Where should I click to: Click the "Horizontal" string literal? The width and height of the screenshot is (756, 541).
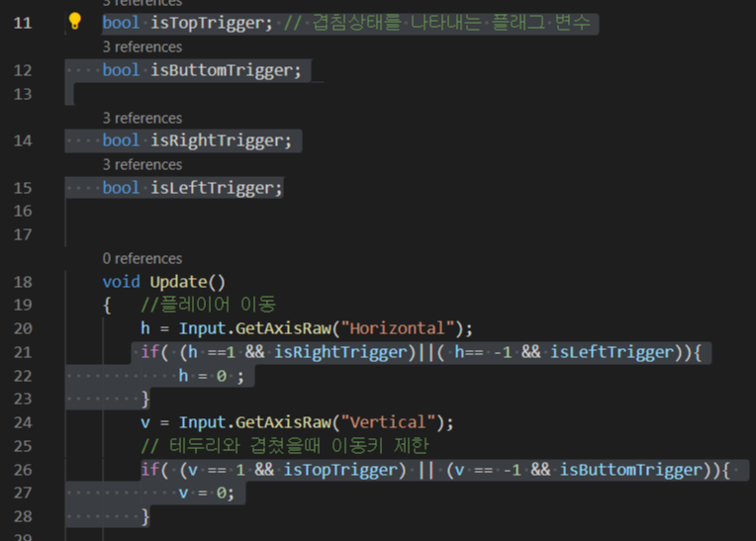tap(397, 328)
